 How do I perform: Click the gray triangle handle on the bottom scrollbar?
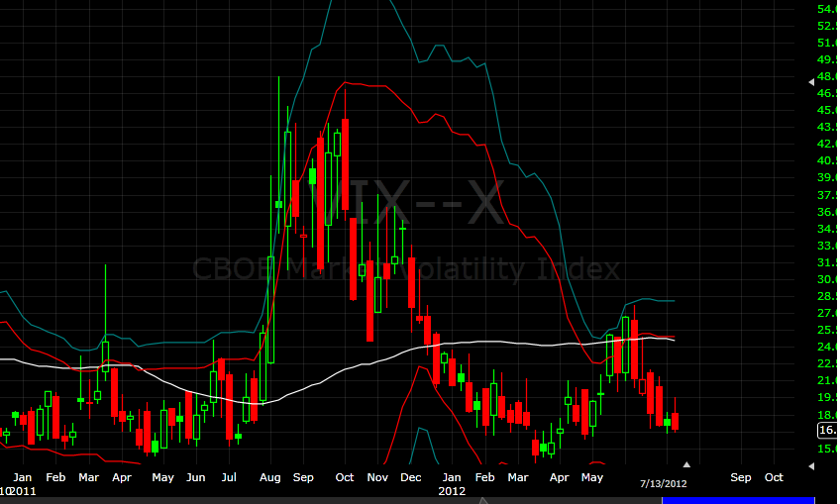(482, 500)
